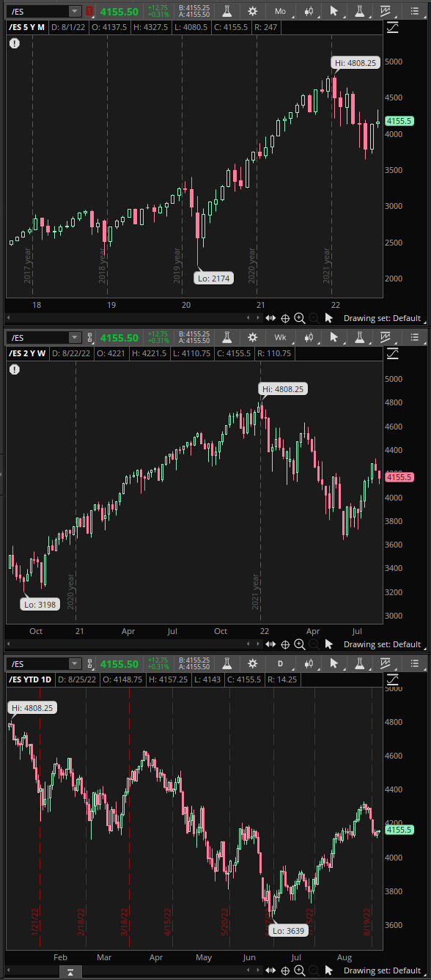Click Hi: 4808.25 bubble in monthly chart
Viewport: 431px width, 980px height.
(x=355, y=63)
